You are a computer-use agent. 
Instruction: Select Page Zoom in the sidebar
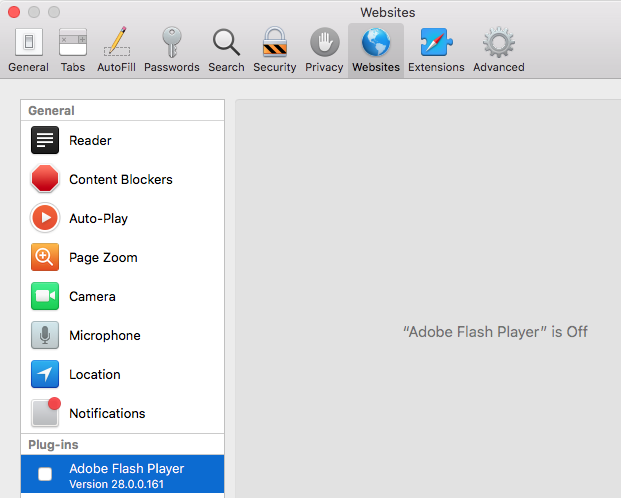(x=122, y=257)
